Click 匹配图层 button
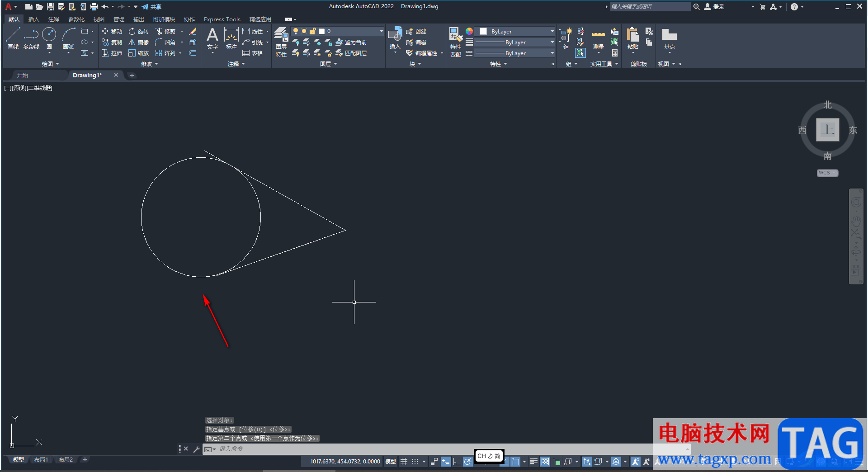 click(351, 53)
